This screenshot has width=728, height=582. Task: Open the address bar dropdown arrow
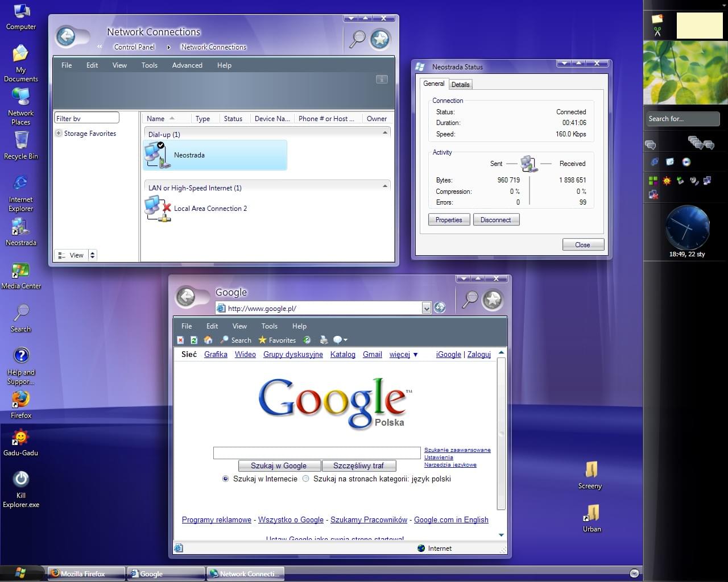[427, 308]
